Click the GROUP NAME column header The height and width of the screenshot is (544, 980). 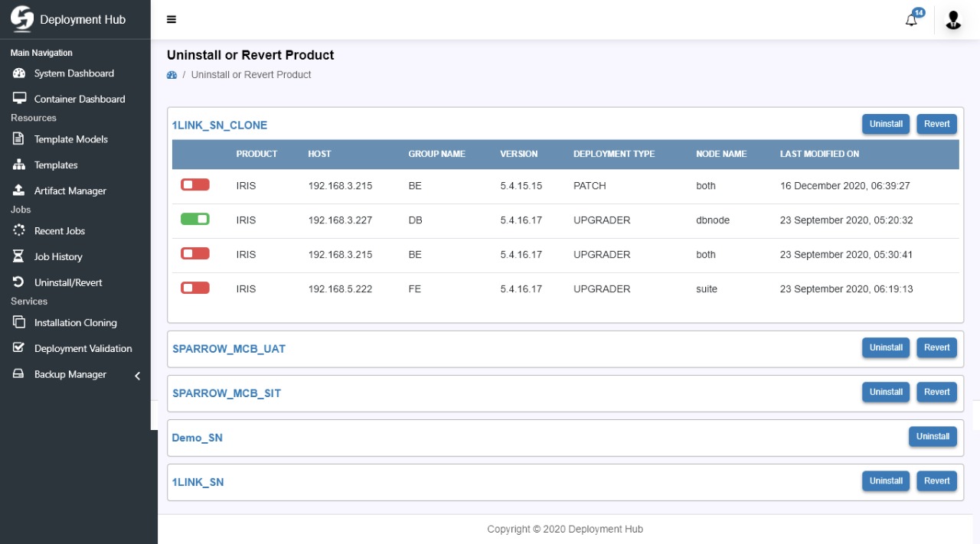click(x=436, y=154)
